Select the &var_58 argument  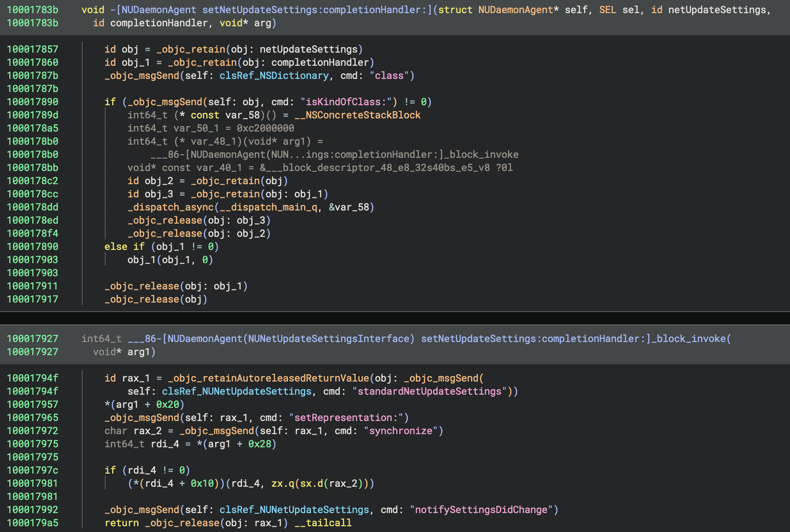click(x=349, y=207)
